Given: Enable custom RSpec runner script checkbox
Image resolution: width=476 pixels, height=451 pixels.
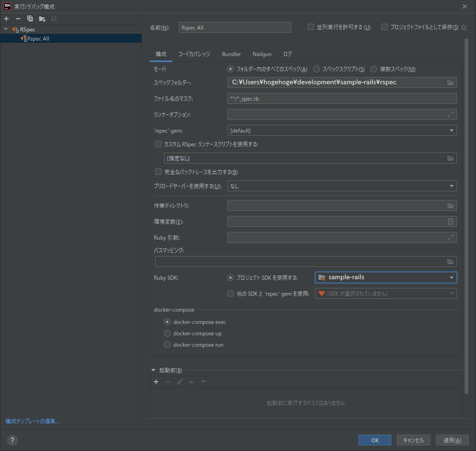Looking at the screenshot, I should [158, 144].
